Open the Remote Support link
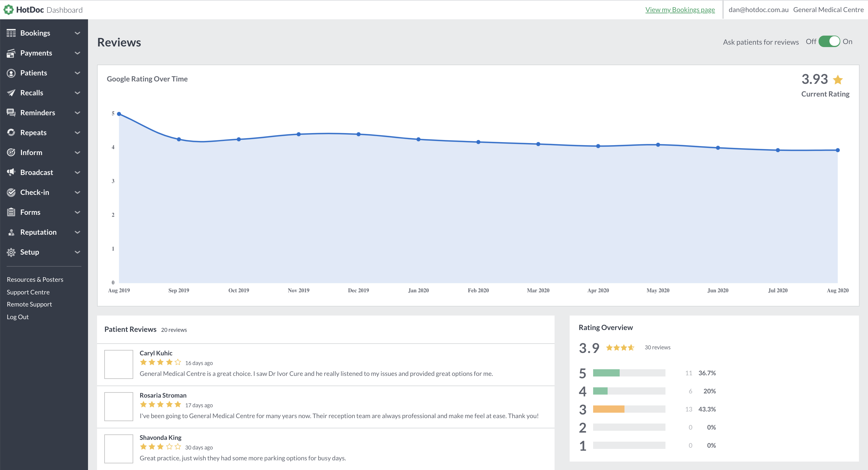 tap(29, 304)
